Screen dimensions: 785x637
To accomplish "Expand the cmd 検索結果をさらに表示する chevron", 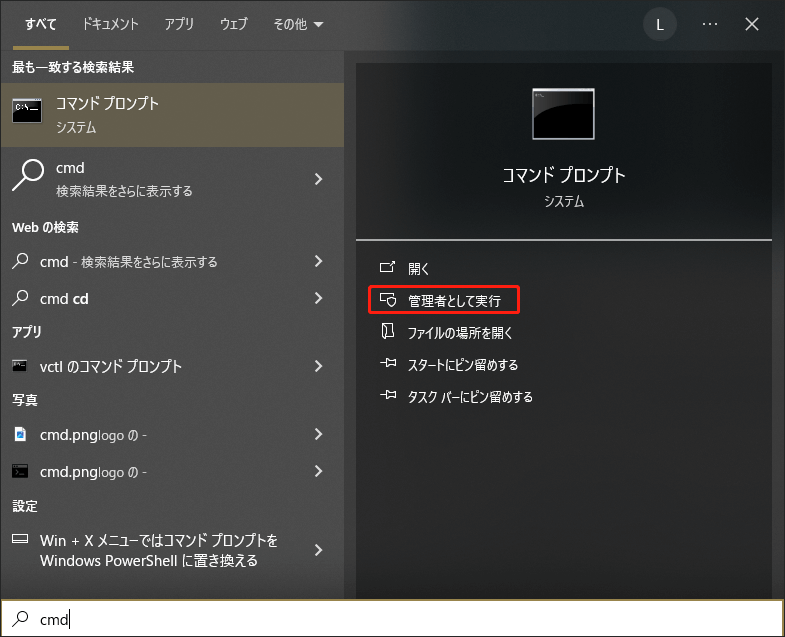I will (318, 179).
